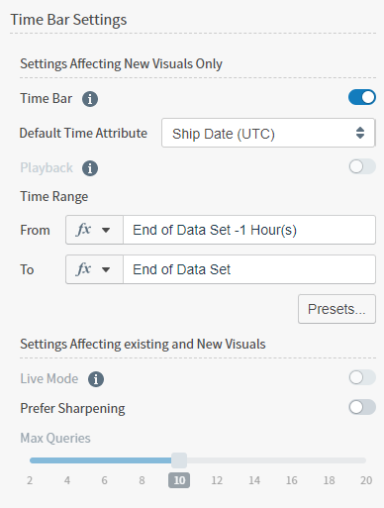
Task: Open the Default Time Attribute dropdown
Action: pyautogui.click(x=268, y=133)
